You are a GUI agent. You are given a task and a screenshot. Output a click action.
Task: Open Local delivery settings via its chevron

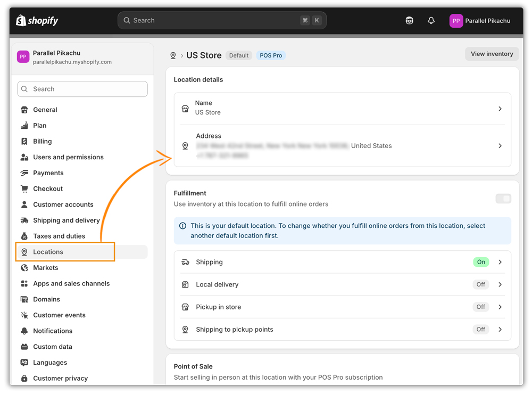point(500,284)
